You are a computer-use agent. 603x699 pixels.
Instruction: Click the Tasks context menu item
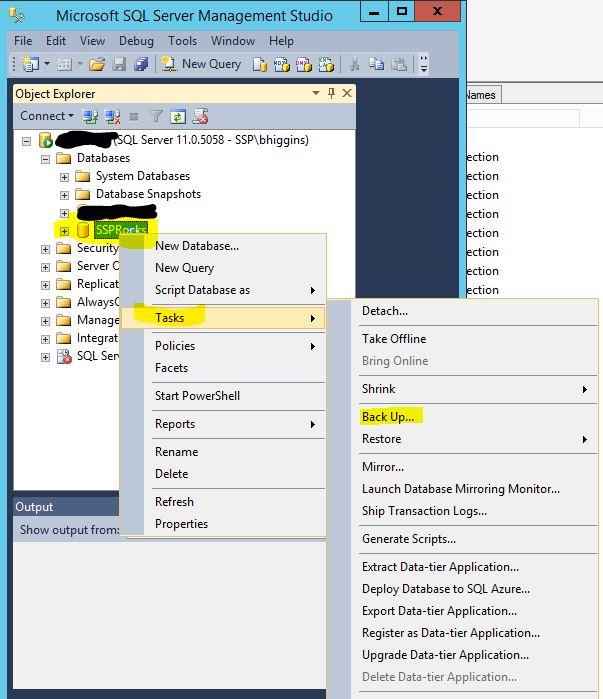point(223,318)
